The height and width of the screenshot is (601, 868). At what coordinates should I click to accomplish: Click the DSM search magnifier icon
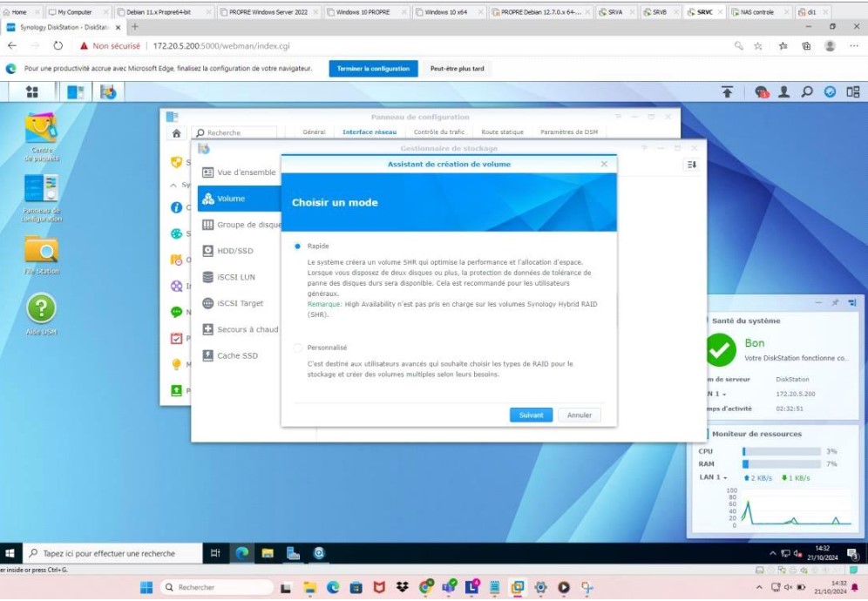[807, 91]
